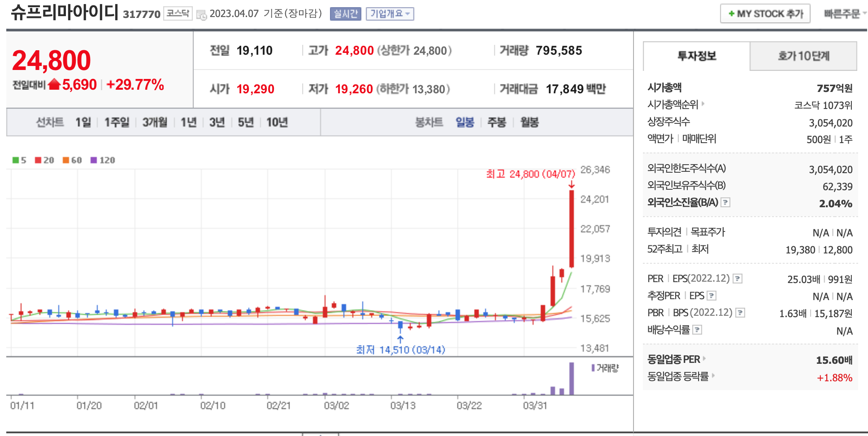Click the 동일업종 등락률 link label

point(678,376)
